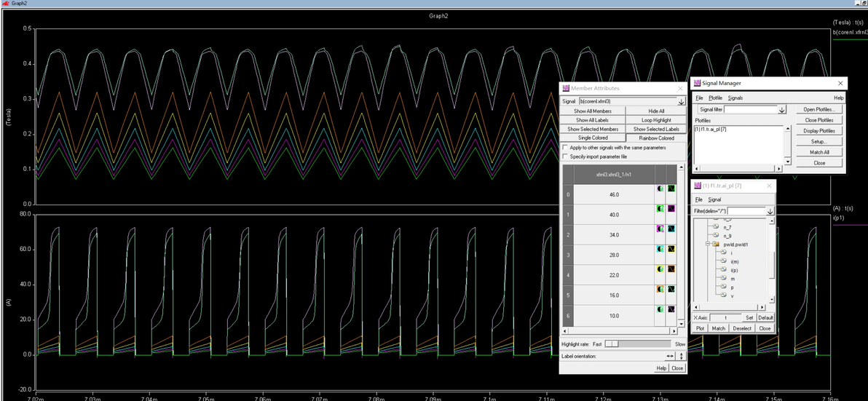Click the waveform icon for member 28.0
868x401 pixels.
pos(671,250)
